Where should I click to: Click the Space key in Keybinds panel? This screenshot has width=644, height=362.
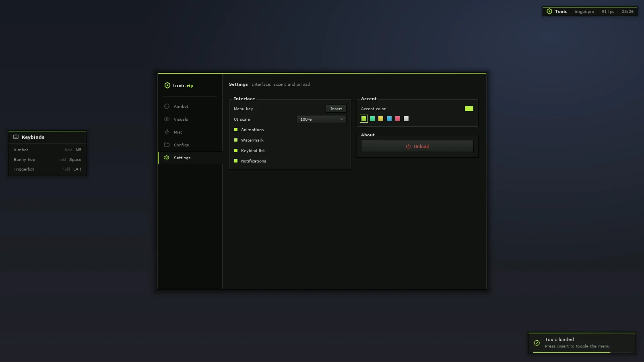coord(75,160)
